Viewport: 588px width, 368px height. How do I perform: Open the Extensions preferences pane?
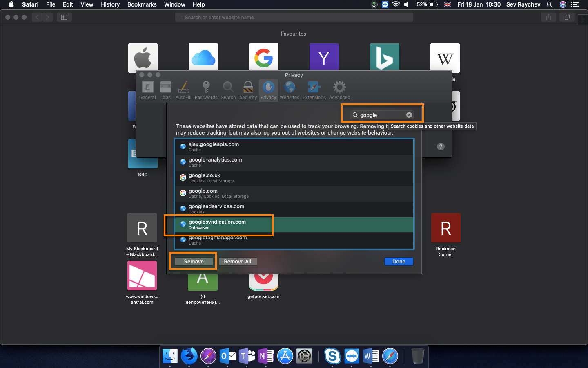[x=314, y=90]
